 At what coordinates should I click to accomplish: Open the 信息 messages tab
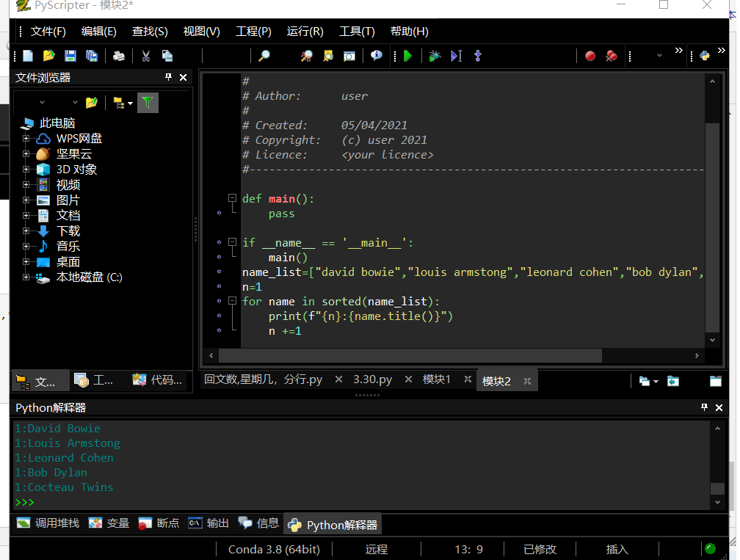click(x=258, y=523)
